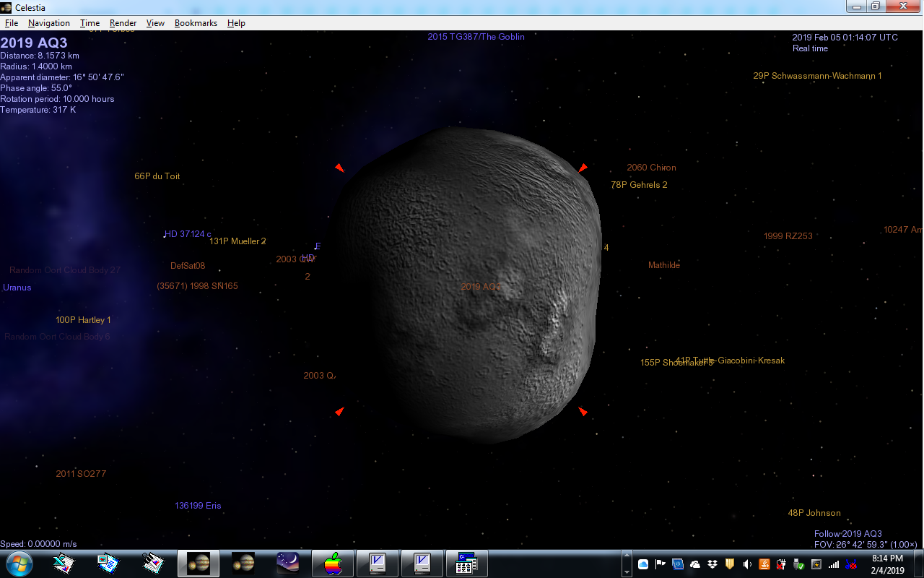Open the View menu
The image size is (924, 578).
[155, 23]
